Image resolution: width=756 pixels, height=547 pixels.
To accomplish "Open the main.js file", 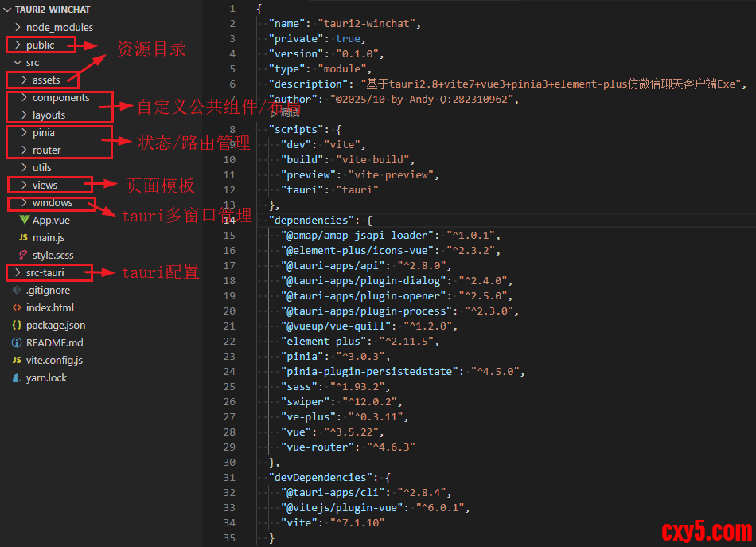I will (x=49, y=237).
